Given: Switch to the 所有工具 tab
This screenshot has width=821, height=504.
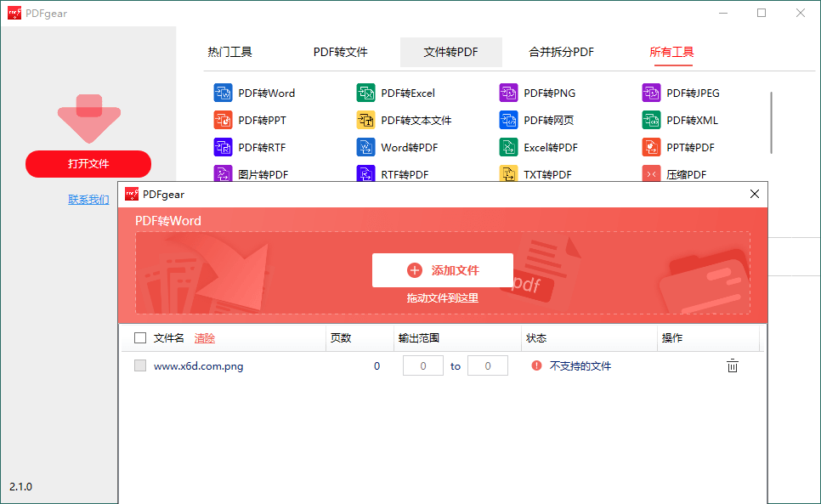Looking at the screenshot, I should [672, 52].
